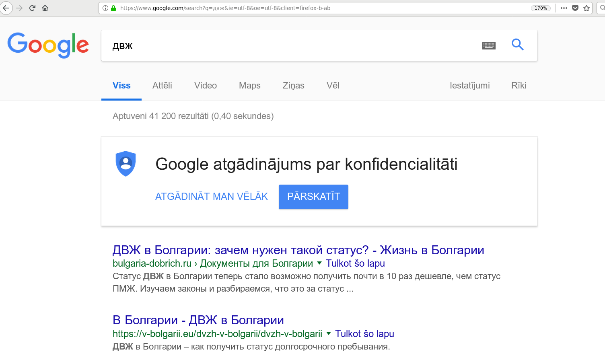Show site information via the info icon
Image resolution: width=605 pixels, height=364 pixels.
105,8
